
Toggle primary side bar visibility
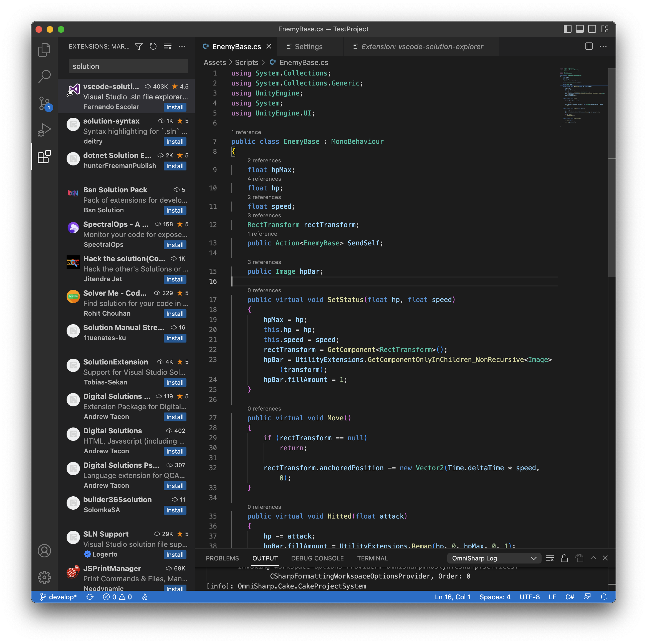(x=567, y=29)
